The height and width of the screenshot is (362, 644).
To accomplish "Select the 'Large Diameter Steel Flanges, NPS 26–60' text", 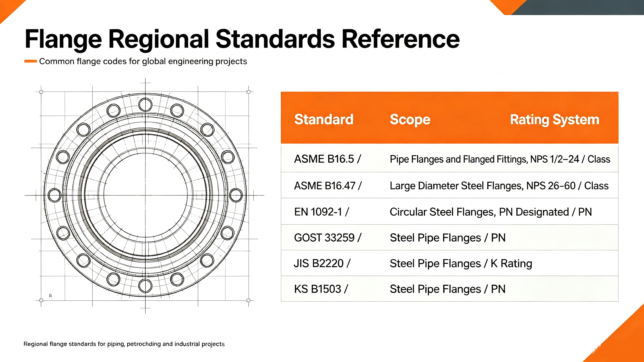I will [483, 186].
